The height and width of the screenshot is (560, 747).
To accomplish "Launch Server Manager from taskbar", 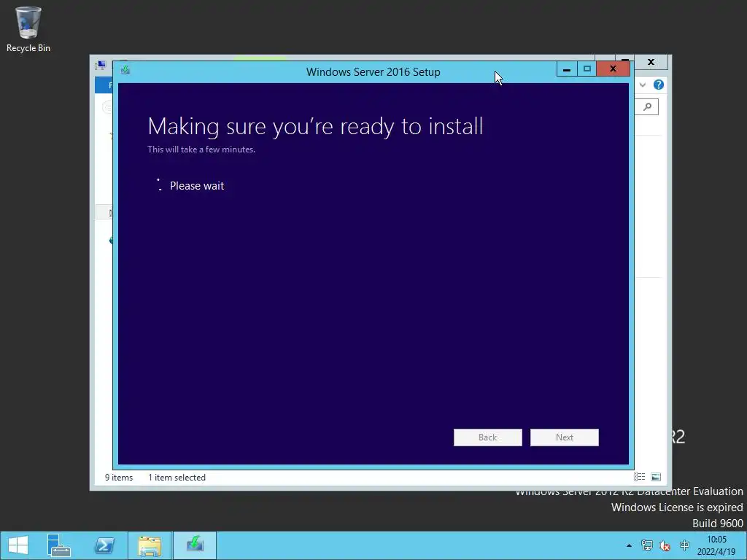I will point(59,545).
